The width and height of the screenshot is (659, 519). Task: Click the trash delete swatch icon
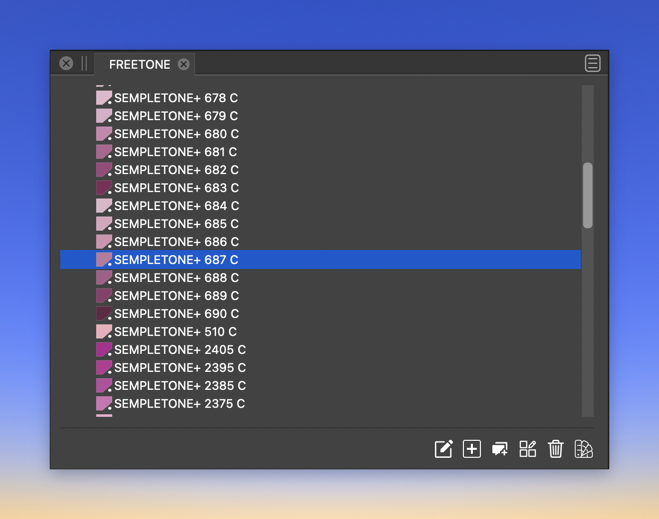[x=555, y=449]
